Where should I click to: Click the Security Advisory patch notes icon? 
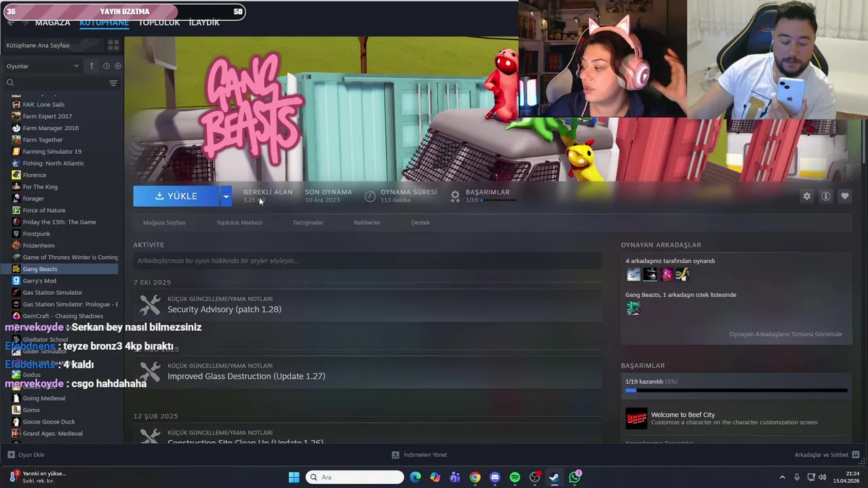coord(150,304)
